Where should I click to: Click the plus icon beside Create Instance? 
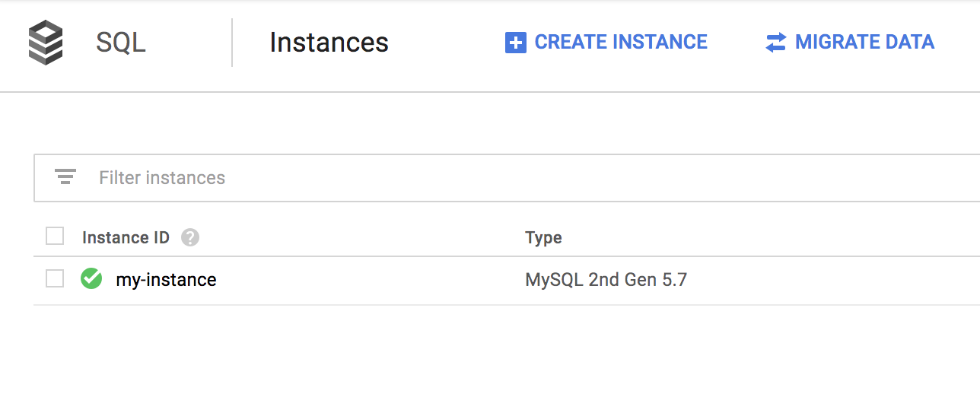(515, 43)
